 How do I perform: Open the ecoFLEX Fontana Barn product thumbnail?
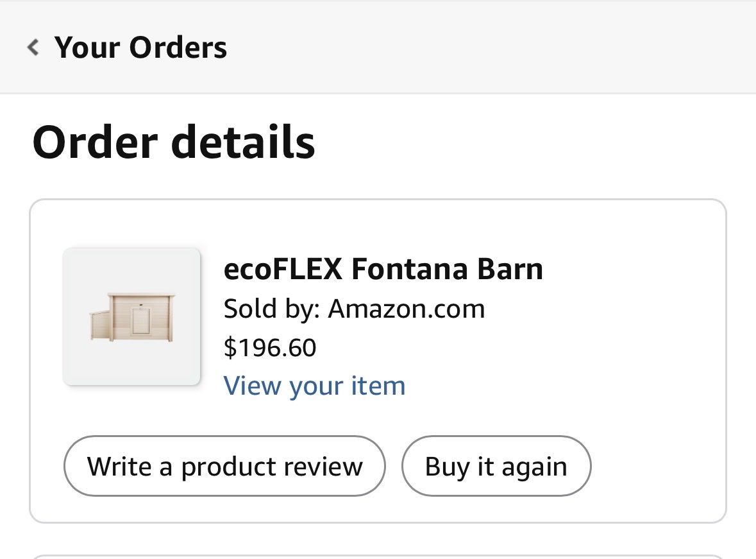point(131,316)
